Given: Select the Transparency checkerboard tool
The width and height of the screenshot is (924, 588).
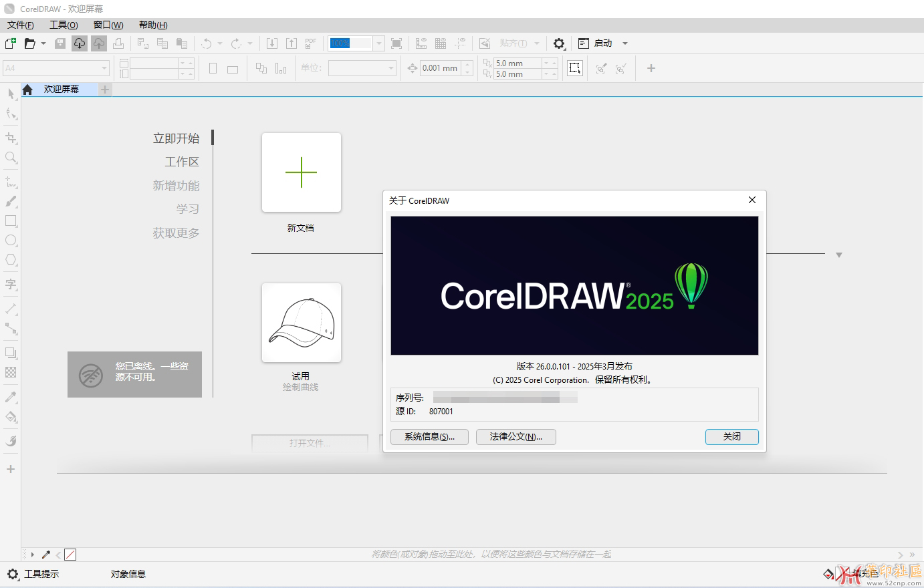Looking at the screenshot, I should 11,373.
